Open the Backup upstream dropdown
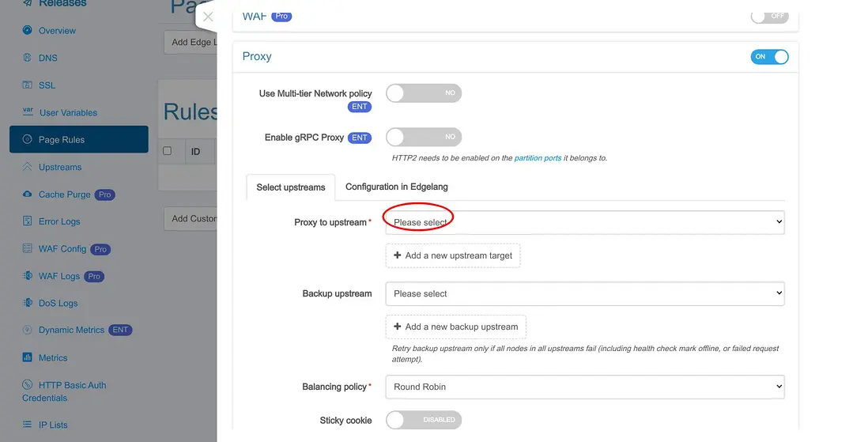Image resolution: width=868 pixels, height=442 pixels. click(x=584, y=293)
